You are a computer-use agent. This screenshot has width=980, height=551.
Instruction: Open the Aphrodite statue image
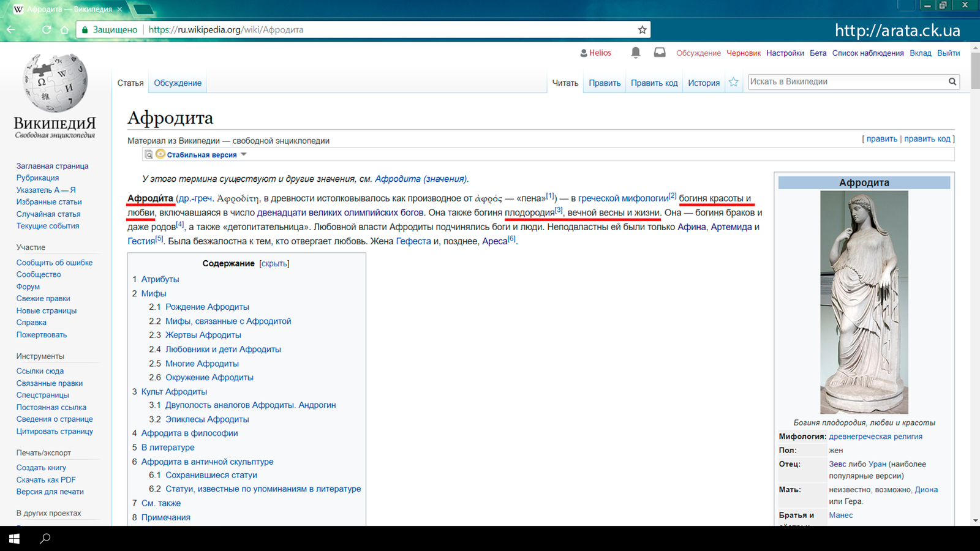[864, 302]
